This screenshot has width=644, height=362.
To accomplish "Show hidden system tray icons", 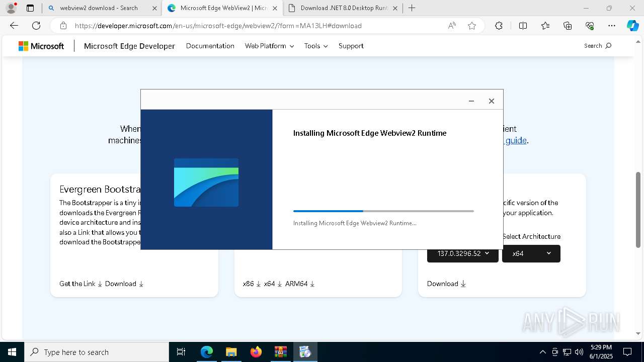I will (542, 352).
